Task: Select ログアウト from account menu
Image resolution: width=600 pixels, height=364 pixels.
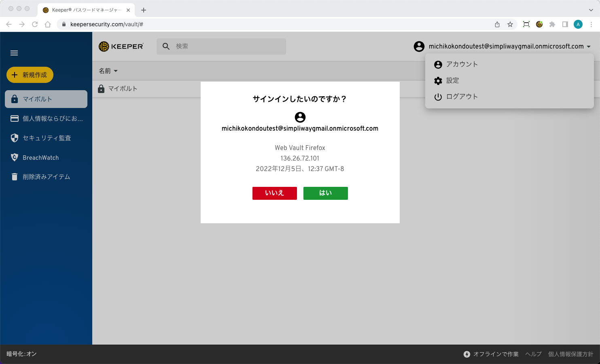Action: [x=462, y=97]
